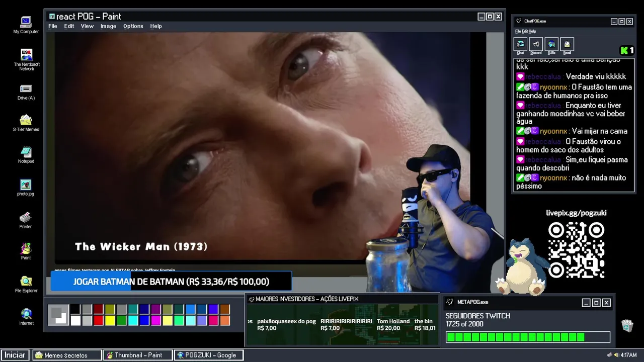Click the Chat icon in ChatPOG.exe
The image size is (644, 362).
click(520, 44)
